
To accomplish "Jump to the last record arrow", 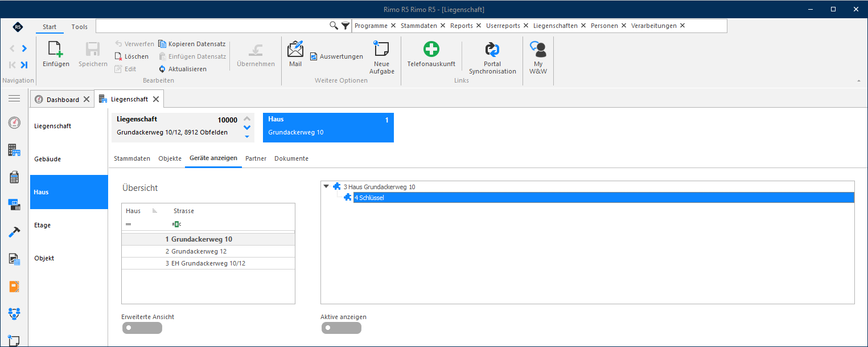I will pyautogui.click(x=24, y=64).
